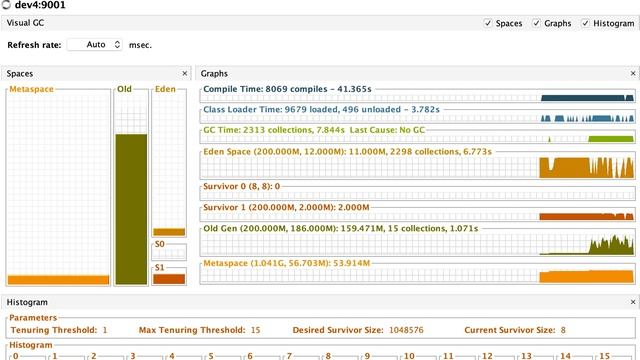Image resolution: width=640 pixels, height=360 pixels.
Task: Toggle the Graphs checkbox
Action: pyautogui.click(x=536, y=23)
